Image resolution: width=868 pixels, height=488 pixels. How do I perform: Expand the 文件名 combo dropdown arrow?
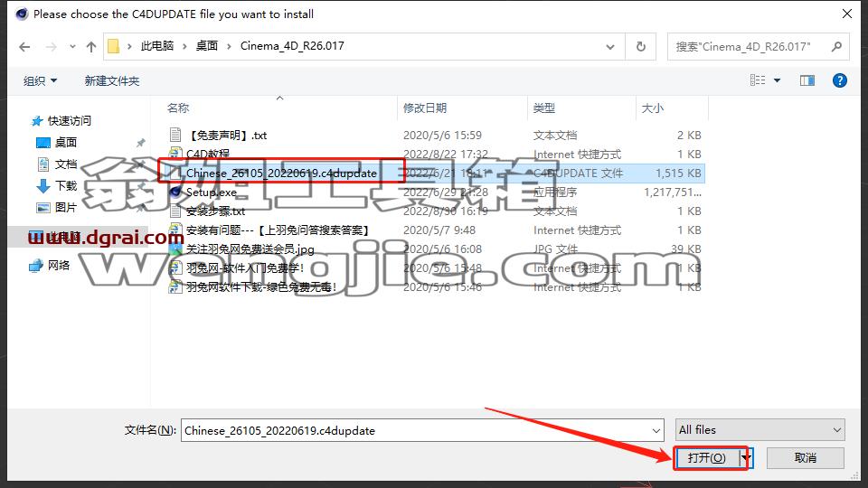(x=656, y=430)
